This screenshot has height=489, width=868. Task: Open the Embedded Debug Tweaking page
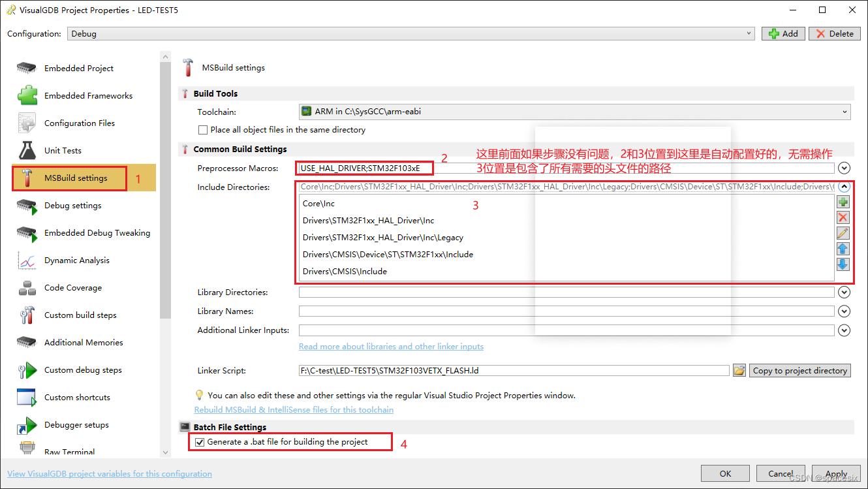[x=97, y=233]
